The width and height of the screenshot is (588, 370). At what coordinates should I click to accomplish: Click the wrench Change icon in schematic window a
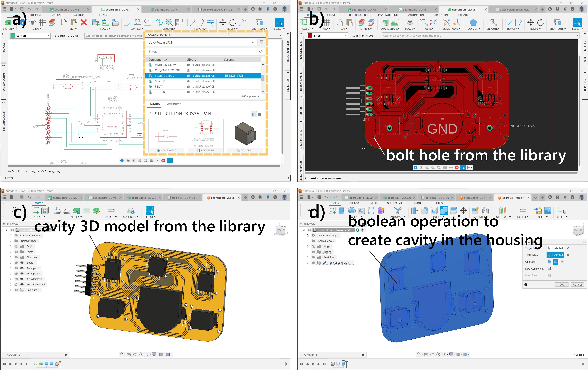pos(242,22)
